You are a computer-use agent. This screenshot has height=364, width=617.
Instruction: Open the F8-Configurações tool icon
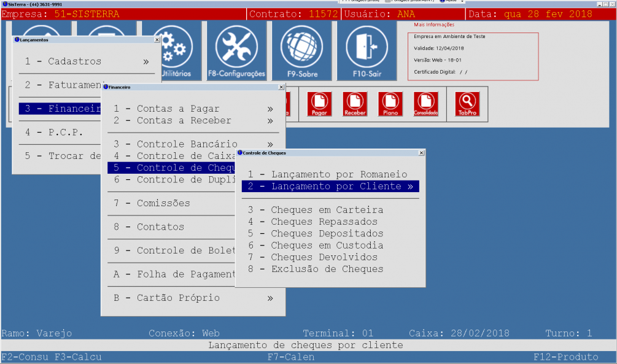(236, 50)
